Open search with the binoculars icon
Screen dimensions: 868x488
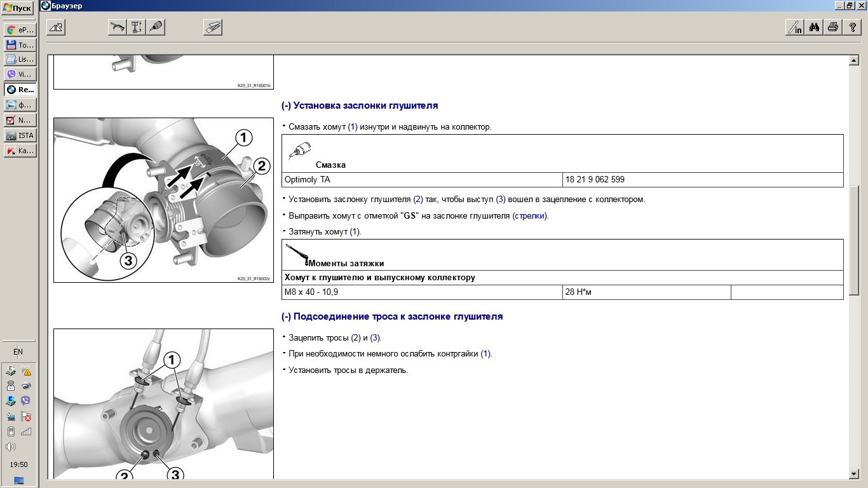[x=813, y=27]
